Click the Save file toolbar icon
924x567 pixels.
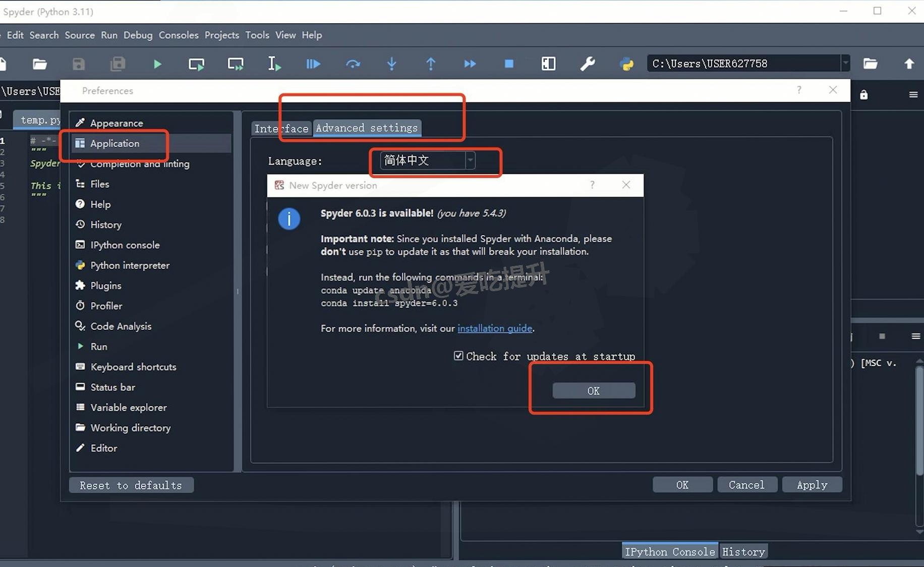pyautogui.click(x=79, y=64)
